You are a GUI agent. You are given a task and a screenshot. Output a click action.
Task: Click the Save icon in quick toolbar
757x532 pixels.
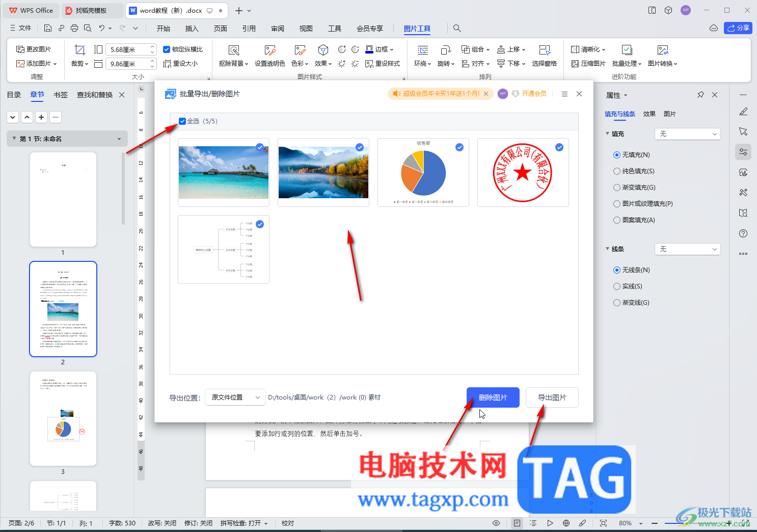point(47,28)
